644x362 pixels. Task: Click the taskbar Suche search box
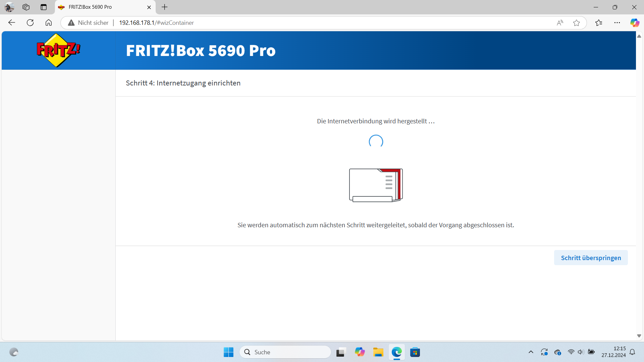[x=285, y=352]
